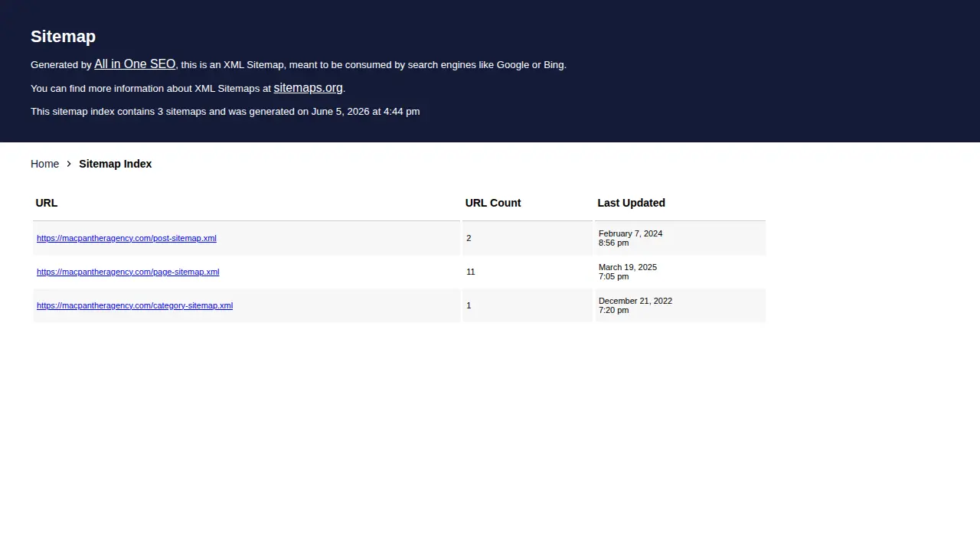Click the breadcrumb chevron separator icon
Screen dimensions: 980x551
[x=69, y=164]
